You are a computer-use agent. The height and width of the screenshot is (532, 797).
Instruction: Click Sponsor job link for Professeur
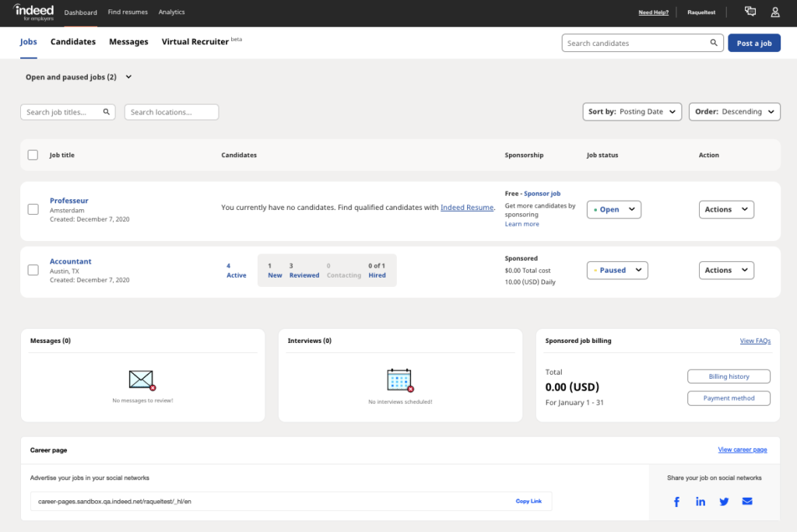542,194
